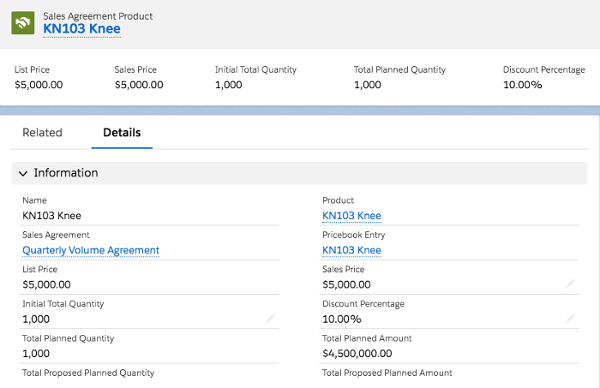Click the Sales Price $5,000.00 field in Details

(x=346, y=284)
